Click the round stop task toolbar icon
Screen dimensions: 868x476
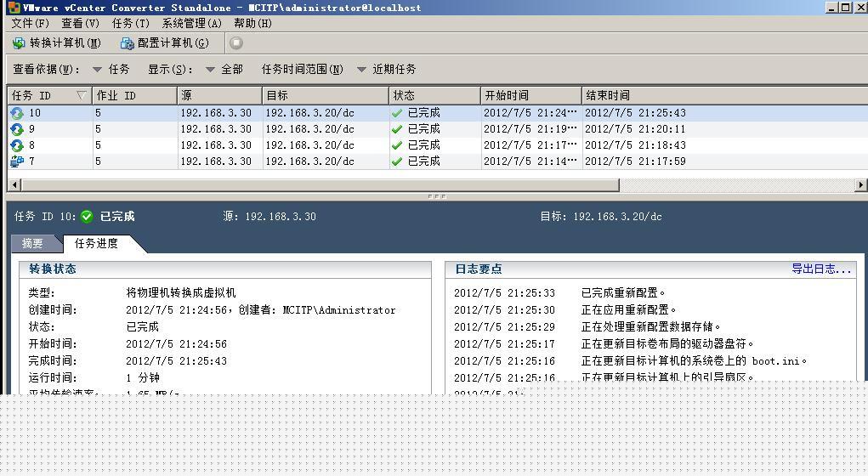(236, 42)
